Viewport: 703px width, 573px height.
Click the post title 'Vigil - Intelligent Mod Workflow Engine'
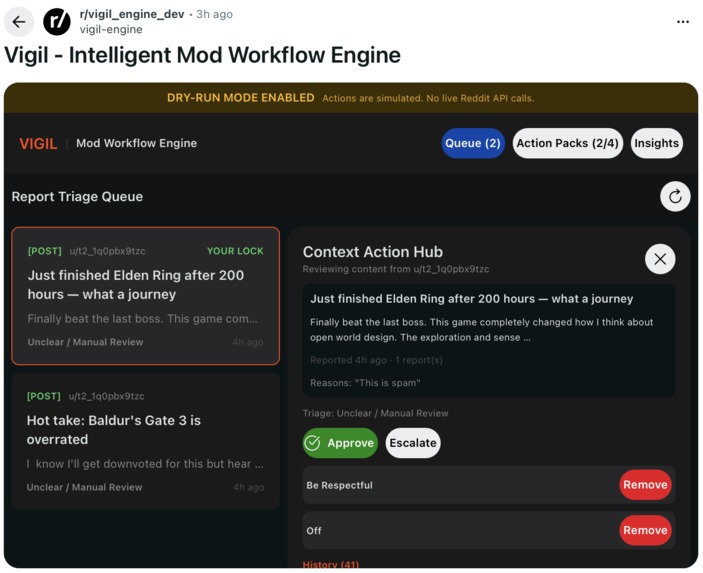(203, 56)
